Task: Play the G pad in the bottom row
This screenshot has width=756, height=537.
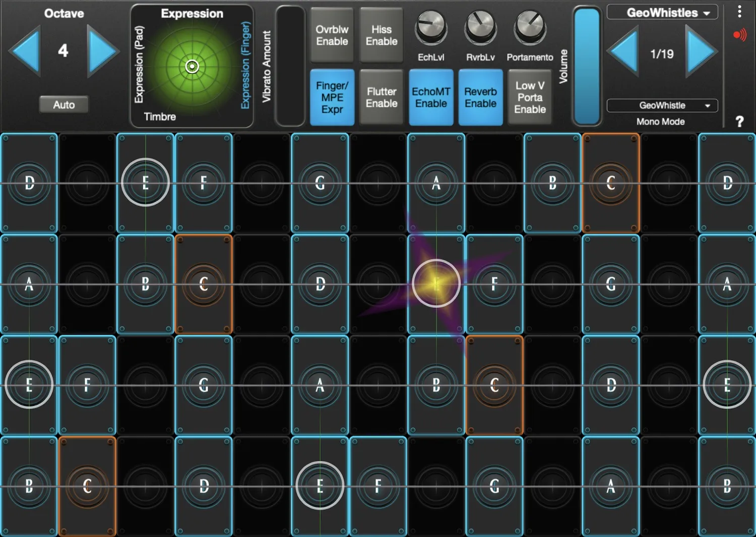Action: 494,486
